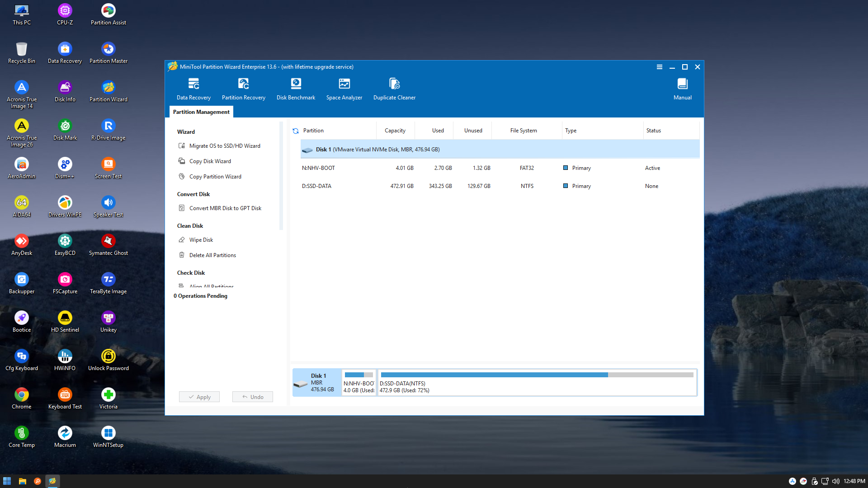The height and width of the screenshot is (488, 868).
Task: Choose Wipe Disk option
Action: pos(196,240)
